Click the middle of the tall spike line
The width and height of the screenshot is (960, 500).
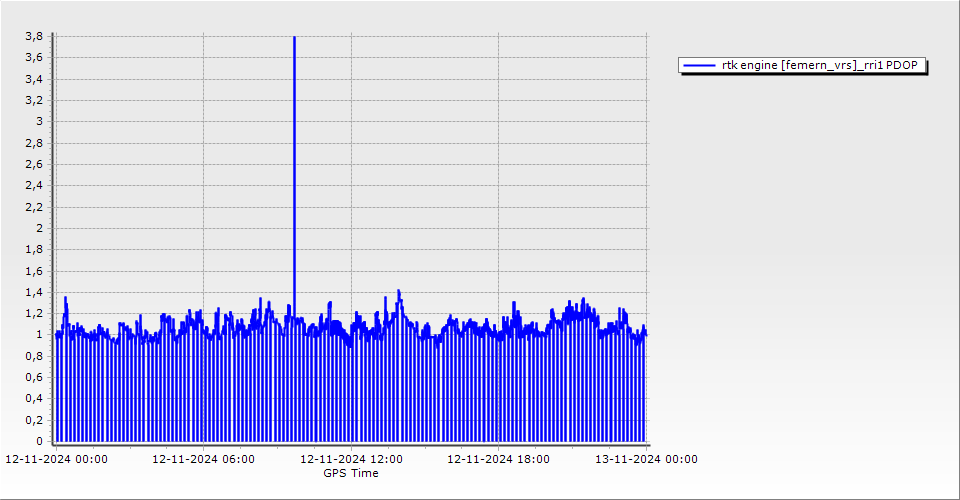tap(294, 170)
